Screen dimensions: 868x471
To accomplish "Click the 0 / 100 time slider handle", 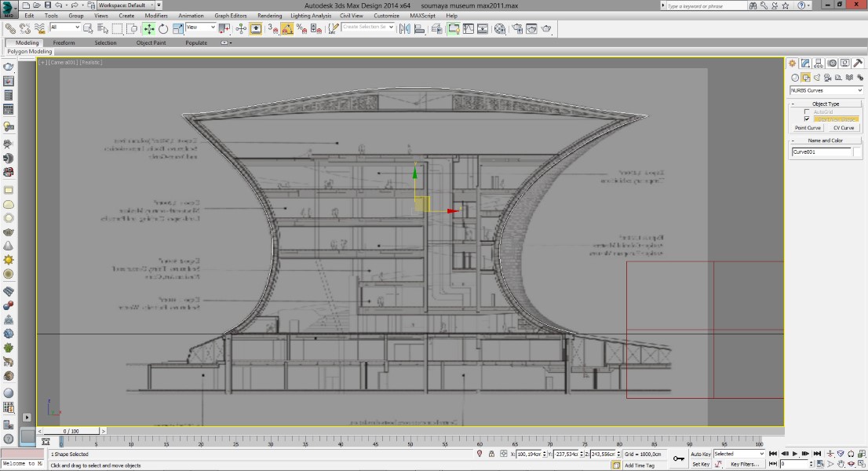I will [x=71, y=431].
